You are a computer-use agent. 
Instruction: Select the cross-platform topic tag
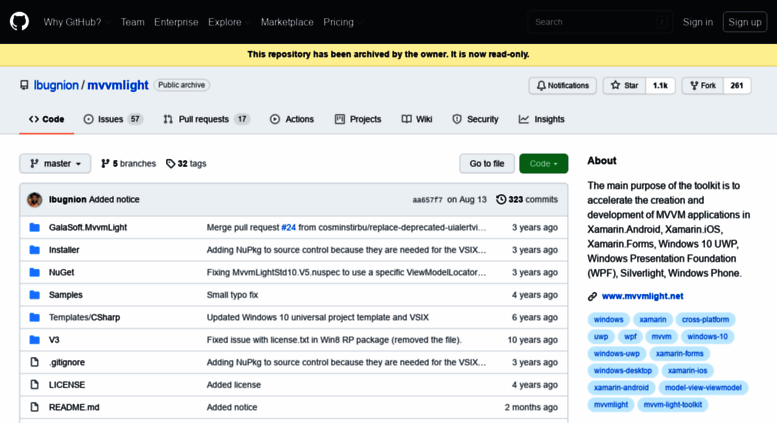705,319
